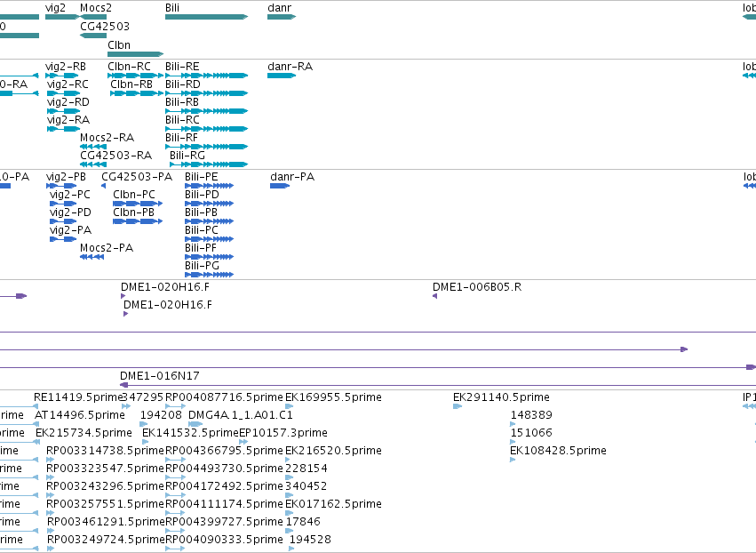Click EST label EK108428.5prime
756x553 pixels.
(x=558, y=451)
